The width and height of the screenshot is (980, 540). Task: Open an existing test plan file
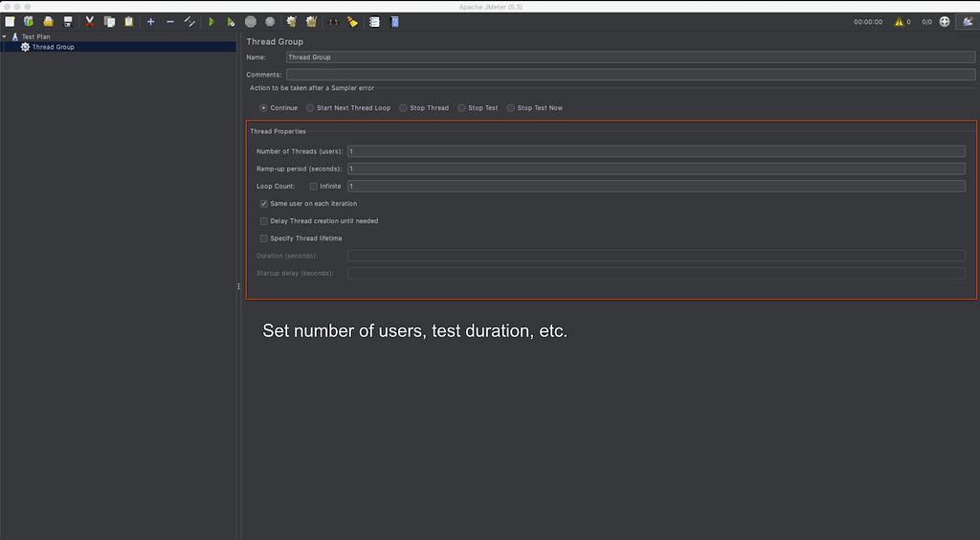(x=48, y=22)
